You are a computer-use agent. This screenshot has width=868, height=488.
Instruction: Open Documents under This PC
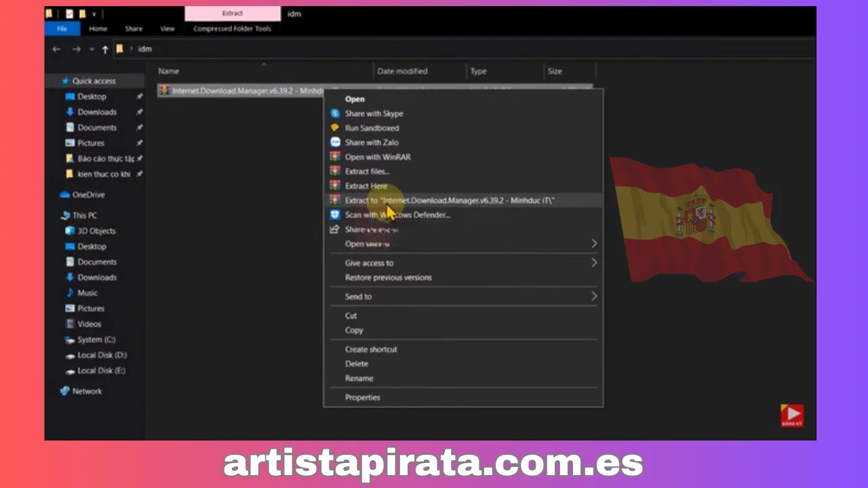[x=97, y=262]
